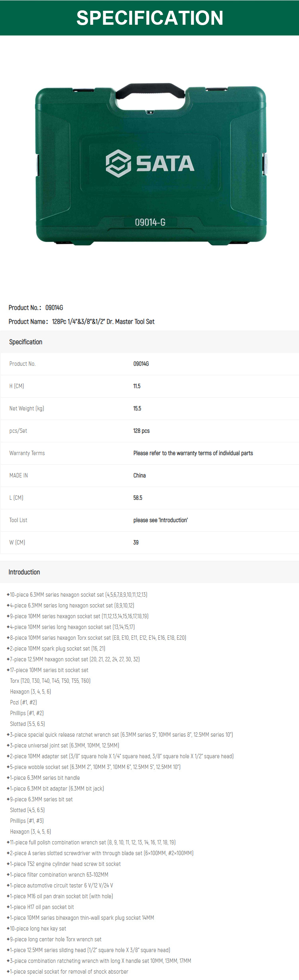Click the bullet for 9-piece 6.3MM series bit set
This screenshot has height=980, width=299.
[x=8, y=799]
